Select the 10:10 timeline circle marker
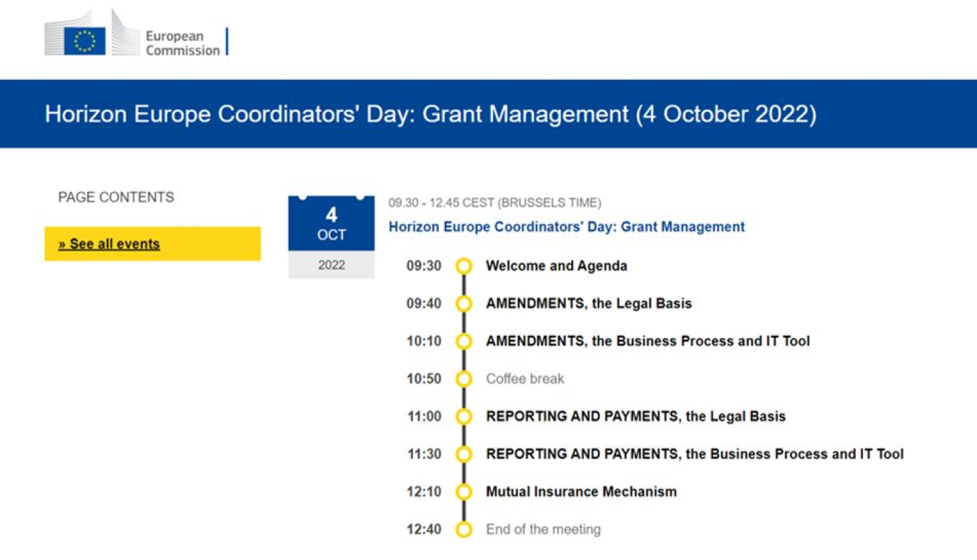Image resolution: width=977 pixels, height=560 pixels. click(464, 341)
